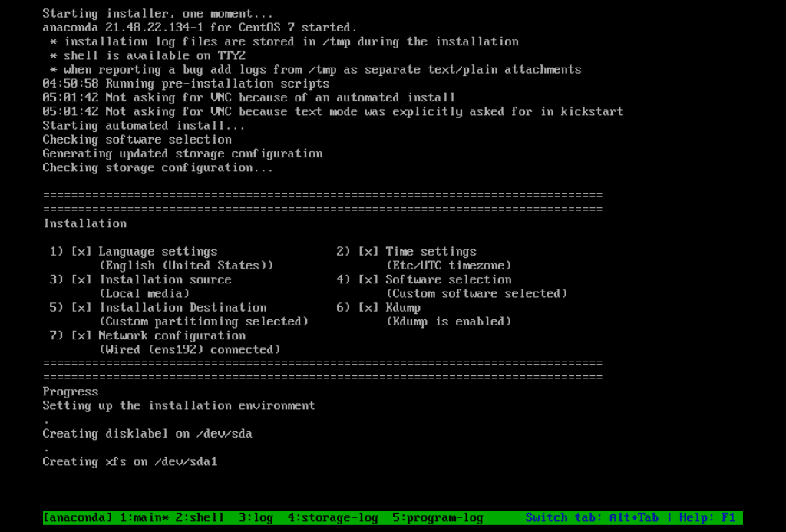
Task: Click the 'Help: F1' hint
Action: [707, 517]
